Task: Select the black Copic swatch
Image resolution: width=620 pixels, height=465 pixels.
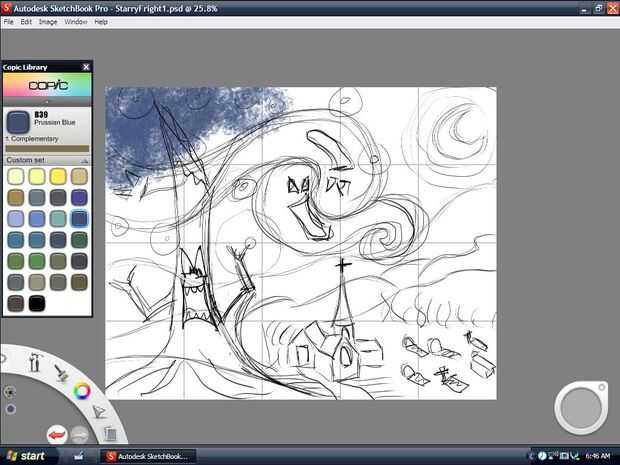Action: (37, 303)
